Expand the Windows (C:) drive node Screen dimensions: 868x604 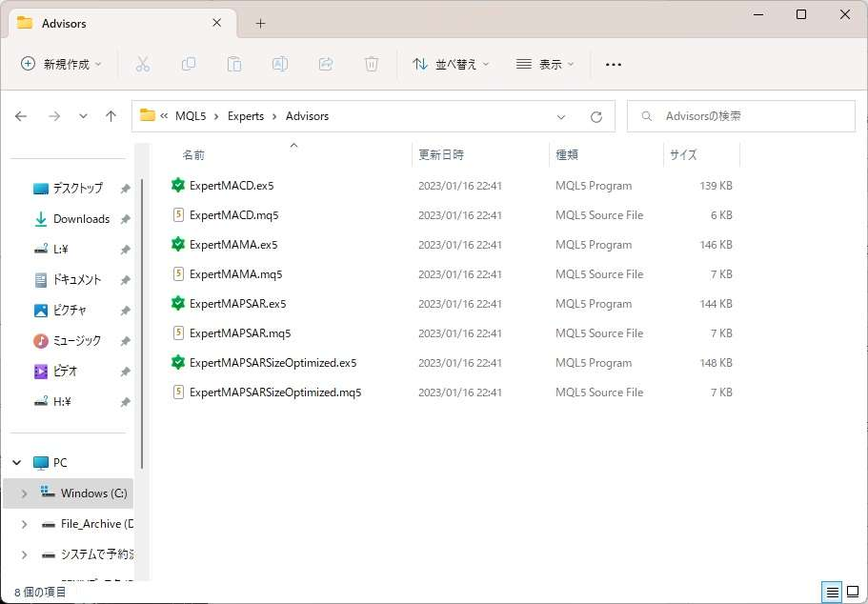pyautogui.click(x=24, y=493)
